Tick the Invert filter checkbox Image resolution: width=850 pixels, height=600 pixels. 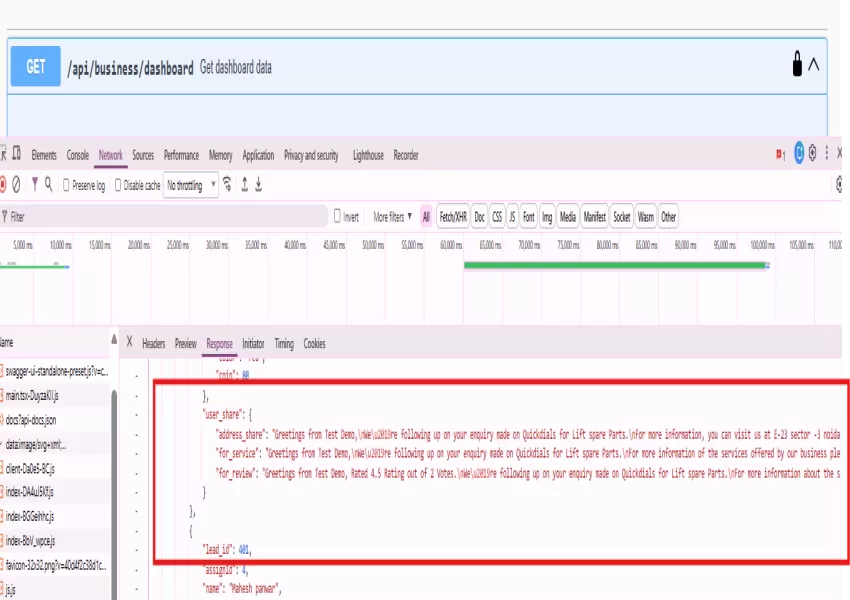coord(337,217)
